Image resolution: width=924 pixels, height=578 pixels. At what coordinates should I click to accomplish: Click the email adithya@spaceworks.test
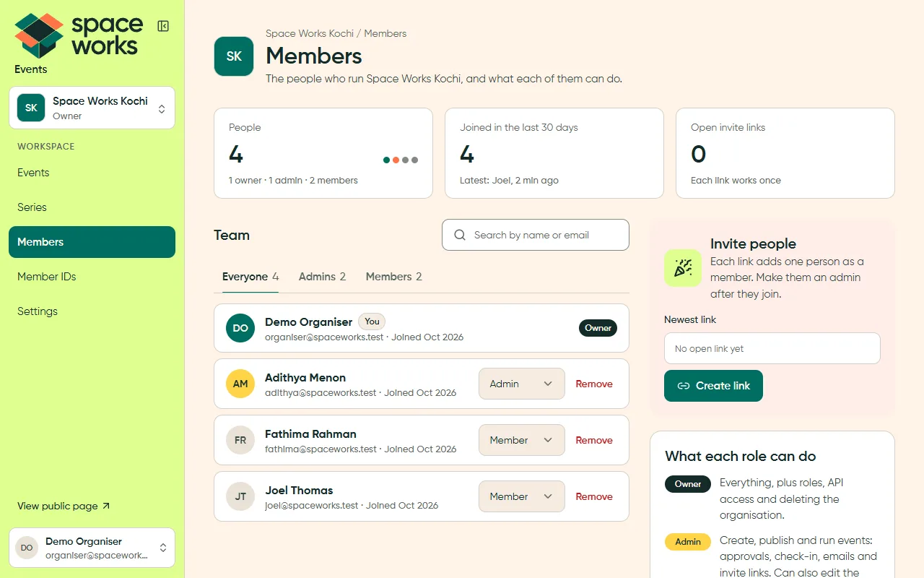[321, 393]
